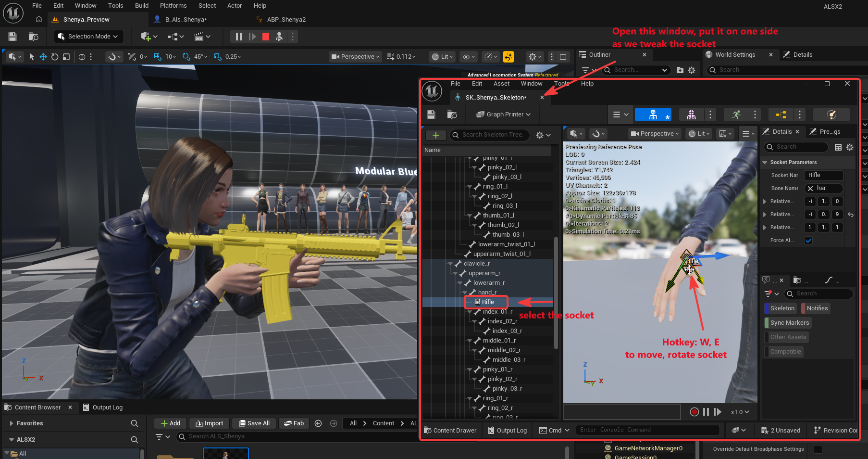868x459 pixels.
Task: Toggle world/local coordinate globe icon
Action: point(82,57)
